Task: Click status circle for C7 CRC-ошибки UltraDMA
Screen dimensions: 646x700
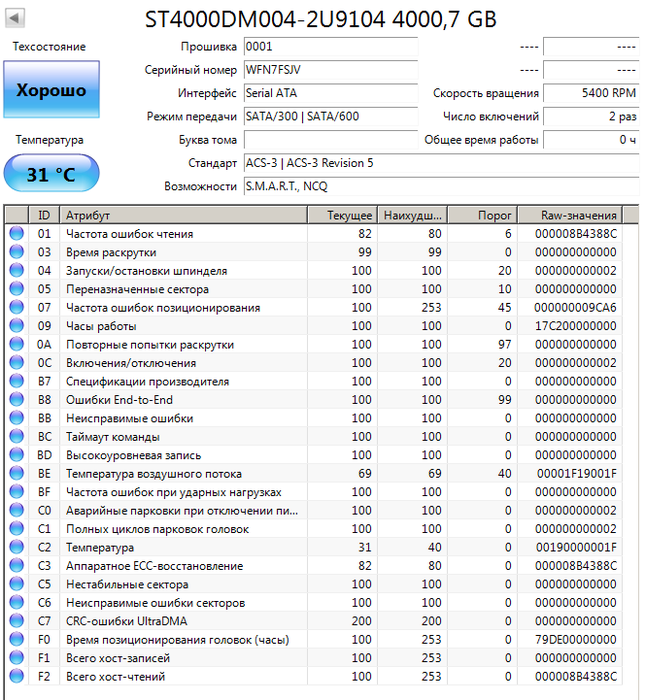Action: 17,621
